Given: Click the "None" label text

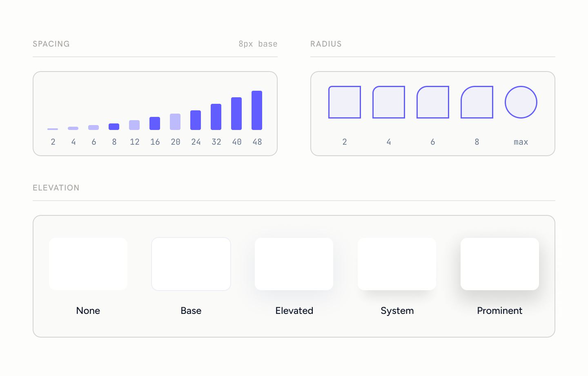Looking at the screenshot, I should click(88, 311).
